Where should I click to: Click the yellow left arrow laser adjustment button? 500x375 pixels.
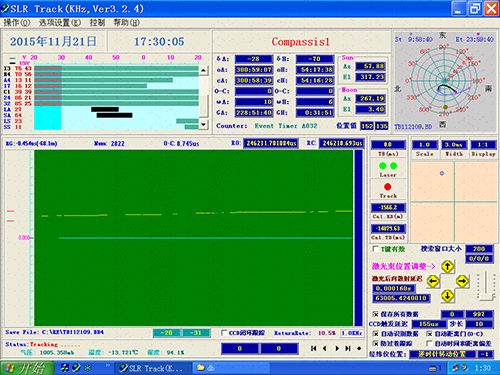[433, 281]
